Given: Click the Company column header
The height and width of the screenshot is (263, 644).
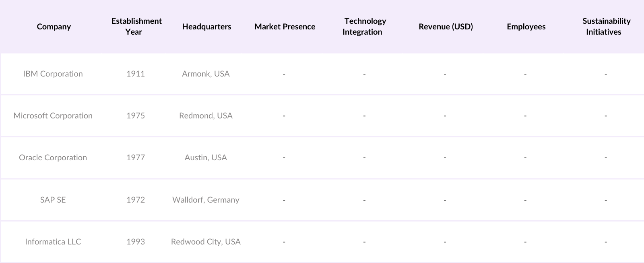Looking at the screenshot, I should pyautogui.click(x=54, y=27).
